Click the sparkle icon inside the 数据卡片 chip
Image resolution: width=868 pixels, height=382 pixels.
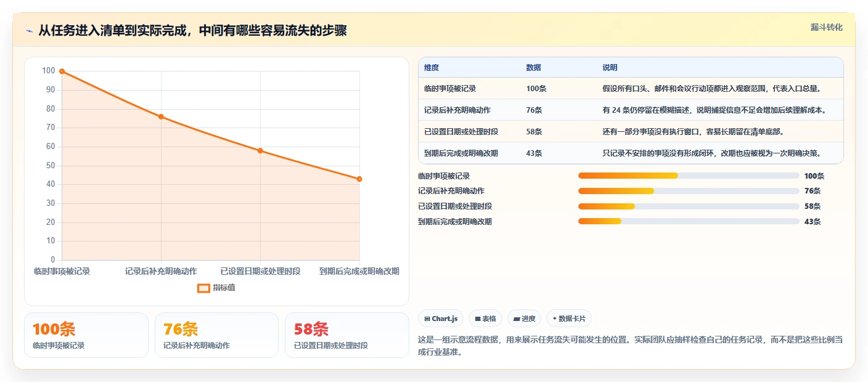tap(554, 319)
